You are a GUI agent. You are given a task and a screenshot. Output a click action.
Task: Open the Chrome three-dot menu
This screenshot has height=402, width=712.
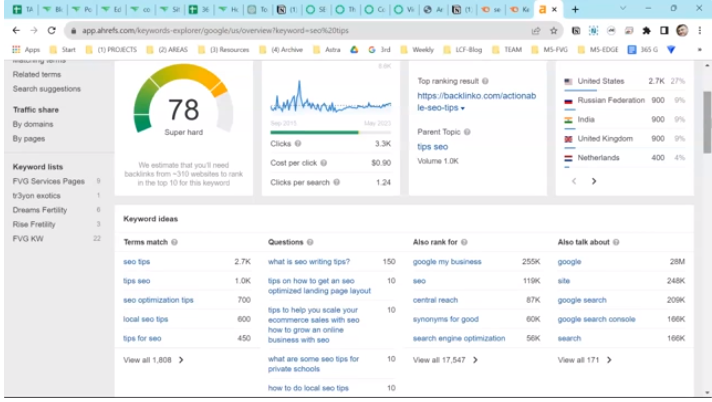pyautogui.click(x=700, y=30)
